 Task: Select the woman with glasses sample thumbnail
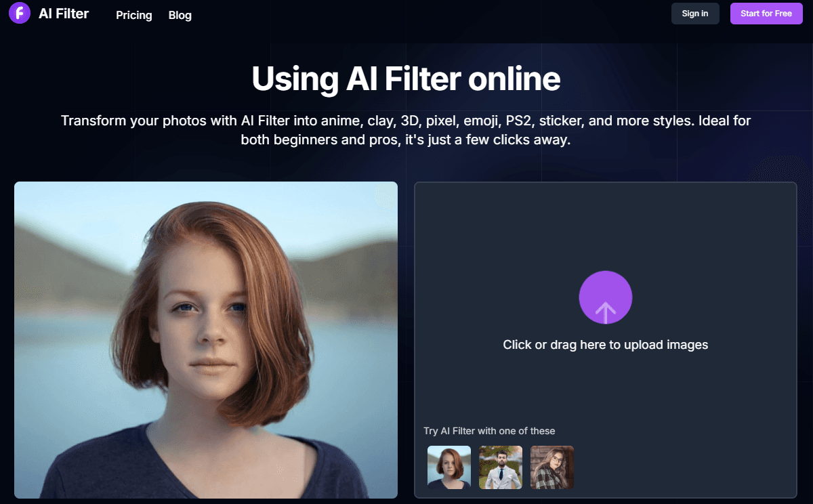(x=552, y=467)
